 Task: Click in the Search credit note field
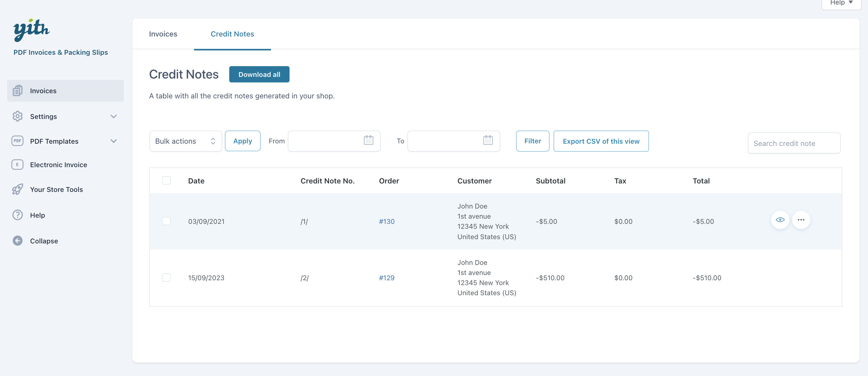(x=794, y=143)
